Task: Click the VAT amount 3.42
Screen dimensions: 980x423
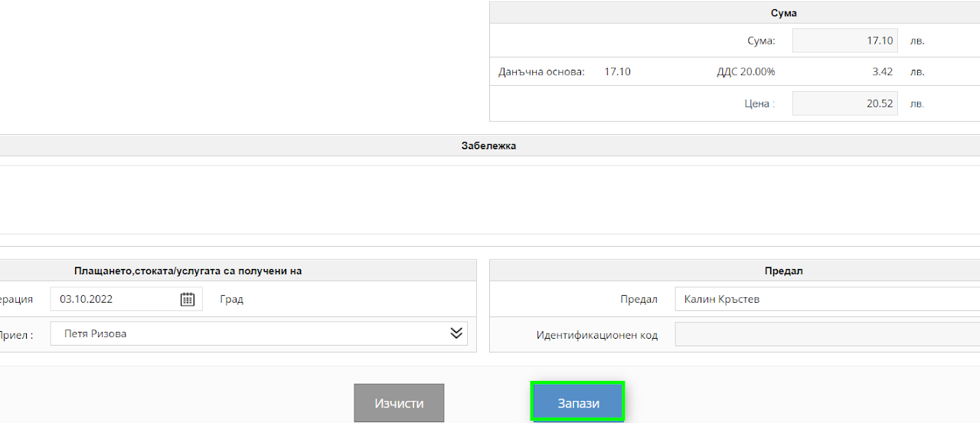Action: point(882,72)
